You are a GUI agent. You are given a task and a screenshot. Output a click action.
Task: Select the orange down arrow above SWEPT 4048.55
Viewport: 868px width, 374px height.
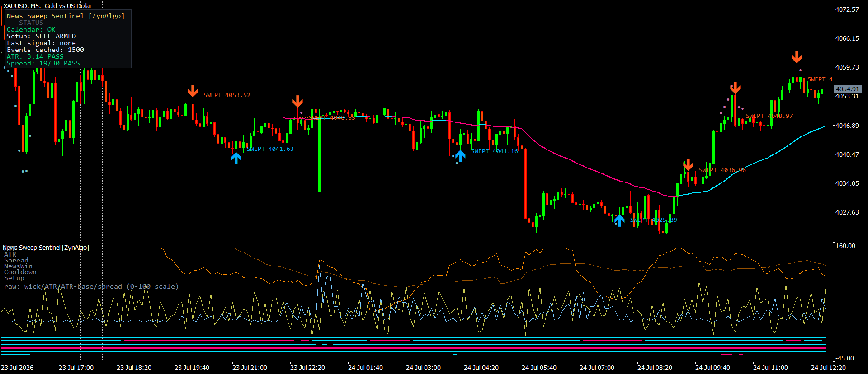[297, 101]
